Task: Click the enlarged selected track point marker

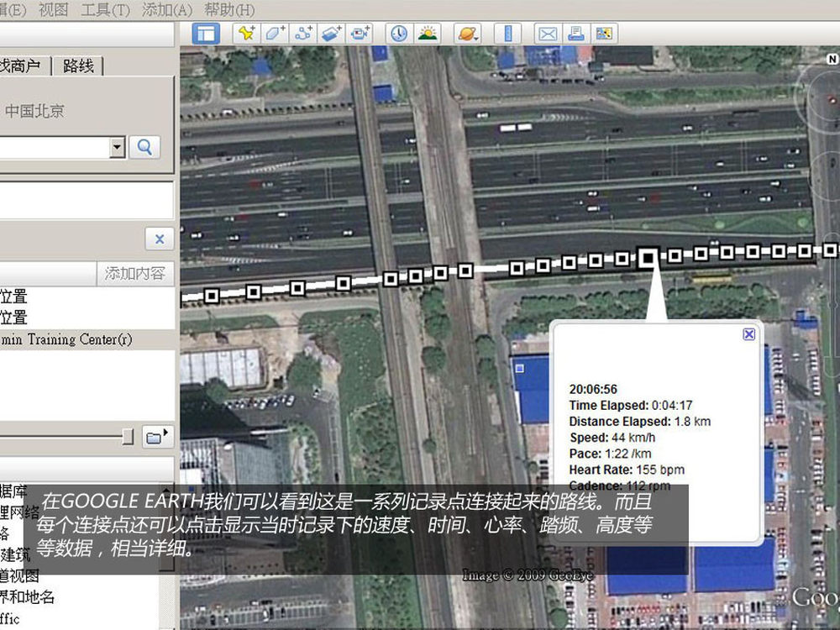Action: (648, 258)
